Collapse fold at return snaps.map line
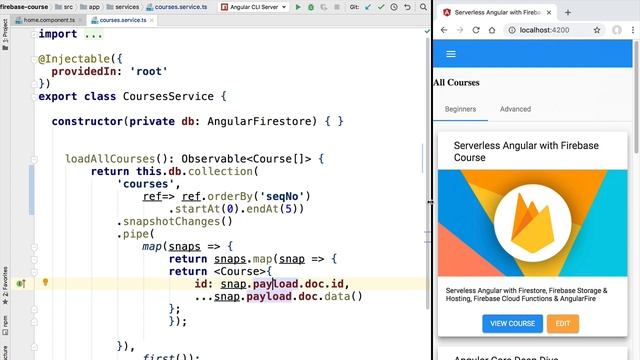 point(34,260)
